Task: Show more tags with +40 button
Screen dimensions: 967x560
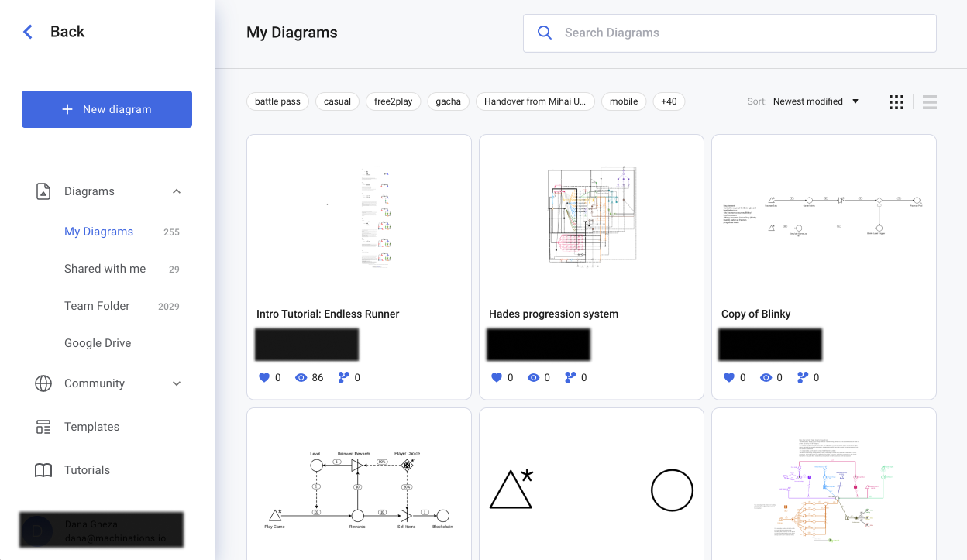Action: click(x=669, y=101)
